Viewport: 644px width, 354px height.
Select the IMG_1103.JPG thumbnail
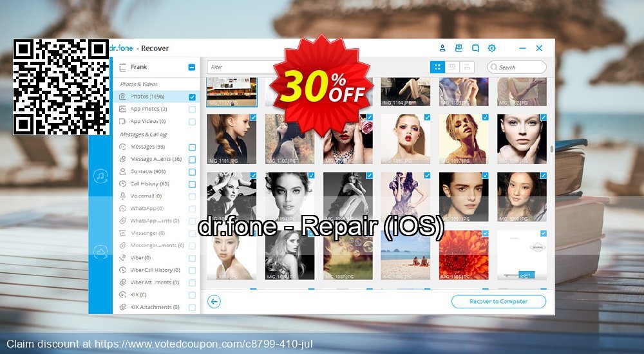[x=464, y=91]
